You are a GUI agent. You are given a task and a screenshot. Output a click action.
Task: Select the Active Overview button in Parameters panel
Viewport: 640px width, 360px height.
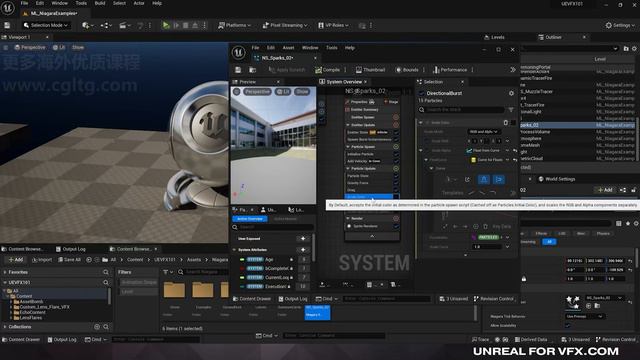250,219
